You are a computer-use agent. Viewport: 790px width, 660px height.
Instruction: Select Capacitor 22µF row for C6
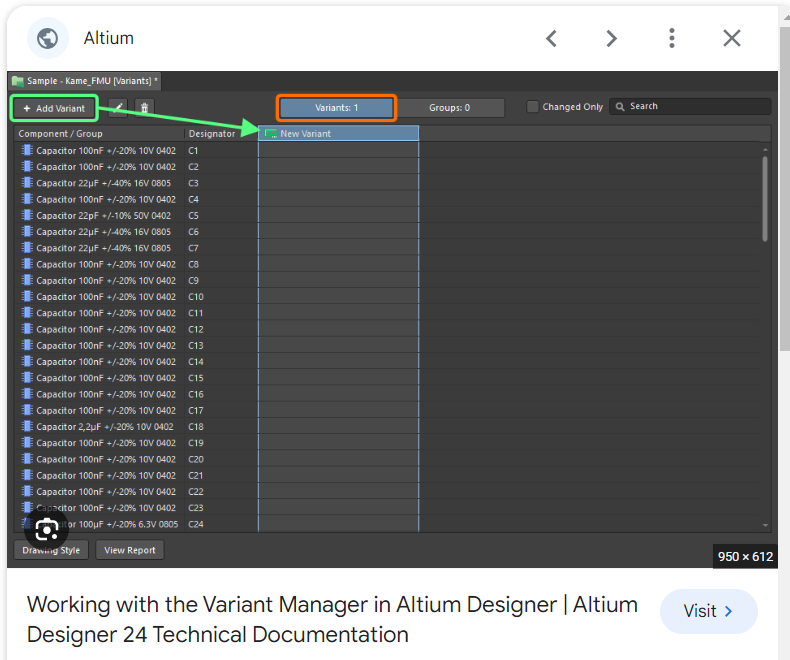point(103,232)
